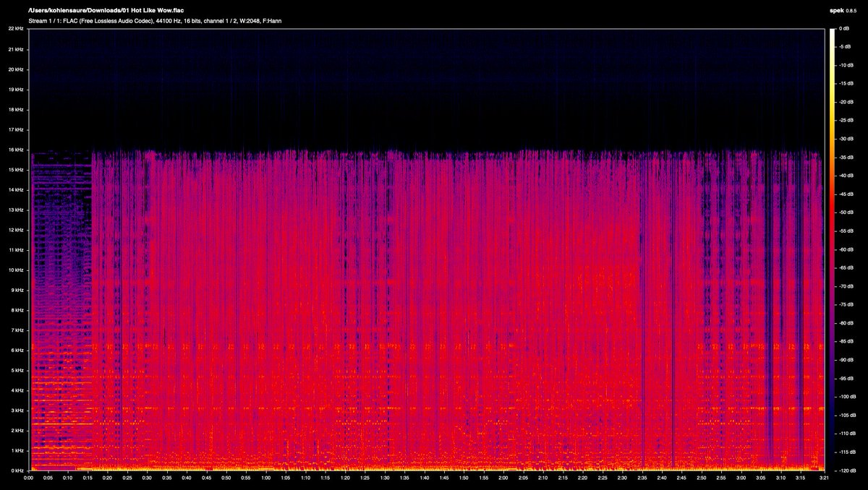Click the '-30 dB' scale label
The width and height of the screenshot is (868, 490).
(x=846, y=139)
